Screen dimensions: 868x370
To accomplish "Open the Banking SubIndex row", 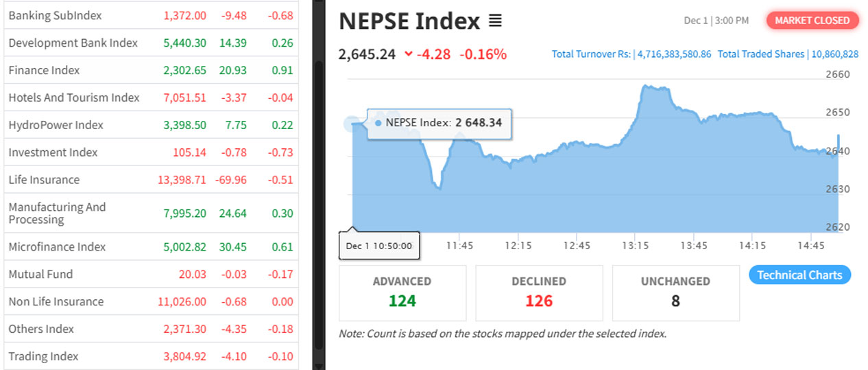I will coord(55,15).
